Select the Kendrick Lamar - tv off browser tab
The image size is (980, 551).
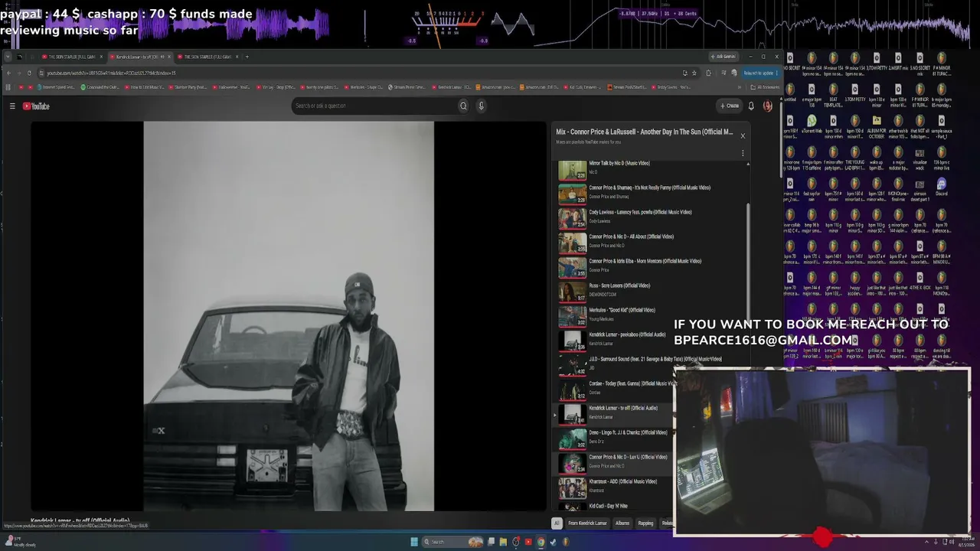pyautogui.click(x=141, y=57)
